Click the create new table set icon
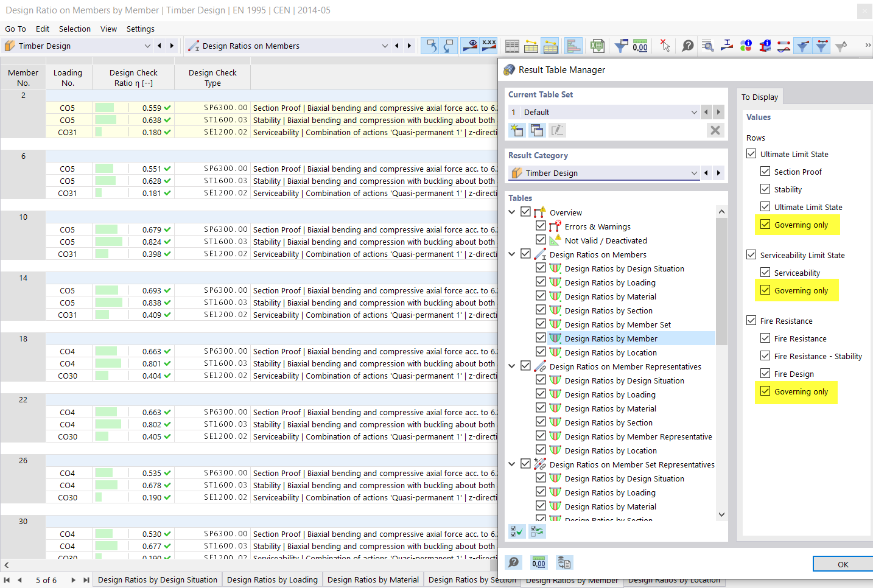This screenshot has height=588, width=873. tap(517, 130)
